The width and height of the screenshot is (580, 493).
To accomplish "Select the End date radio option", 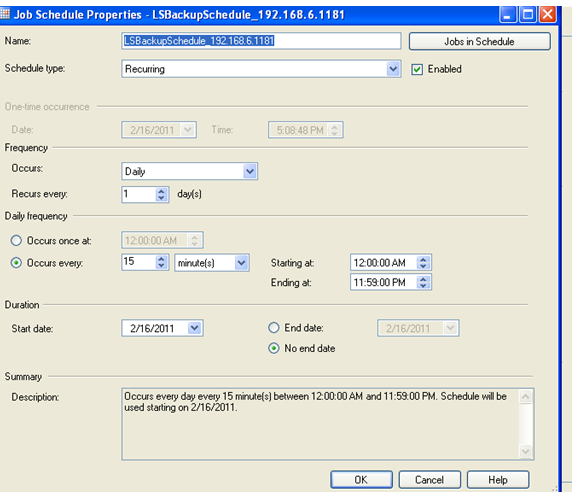I will point(274,328).
